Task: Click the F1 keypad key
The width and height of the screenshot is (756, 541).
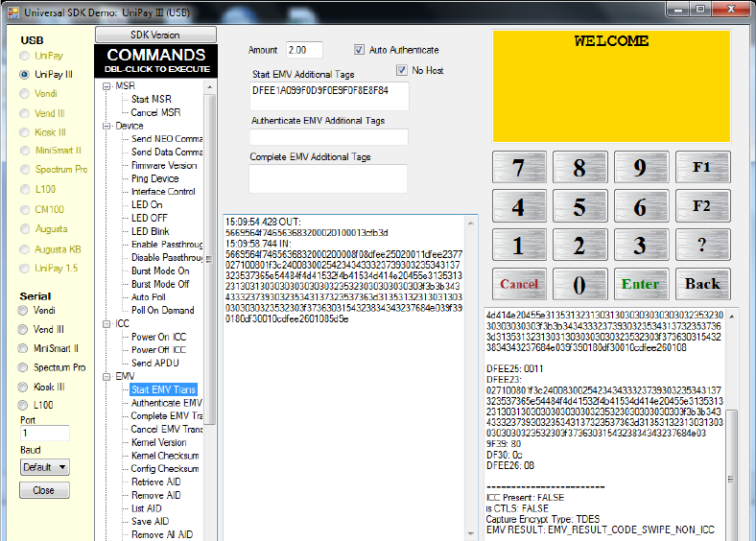Action: pyautogui.click(x=703, y=167)
